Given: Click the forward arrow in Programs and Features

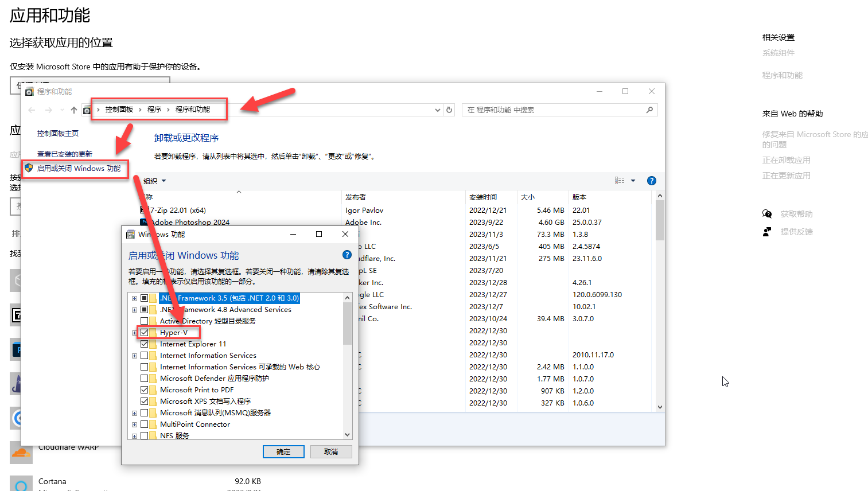Looking at the screenshot, I should (49, 110).
